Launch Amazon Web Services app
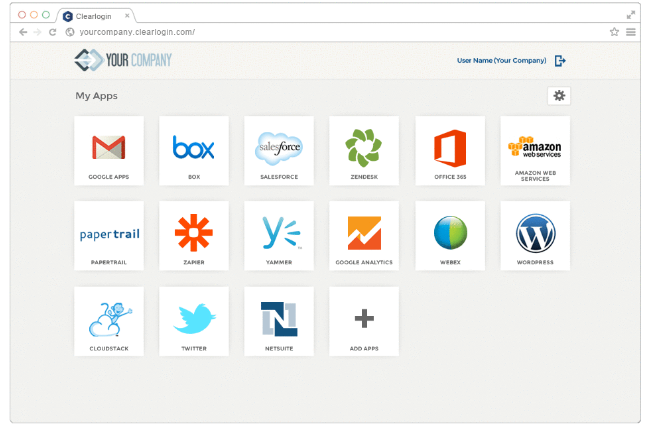 pos(535,151)
